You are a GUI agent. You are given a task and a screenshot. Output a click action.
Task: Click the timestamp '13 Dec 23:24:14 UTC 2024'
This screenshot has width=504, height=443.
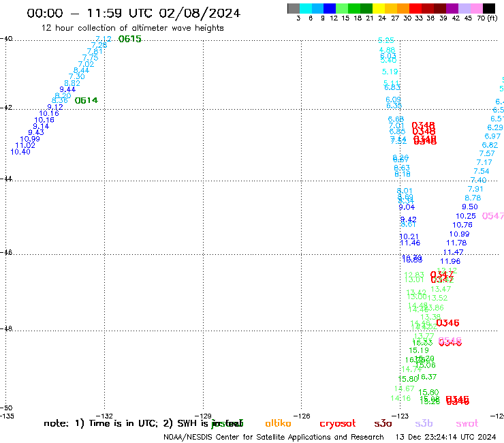[x=445, y=437]
